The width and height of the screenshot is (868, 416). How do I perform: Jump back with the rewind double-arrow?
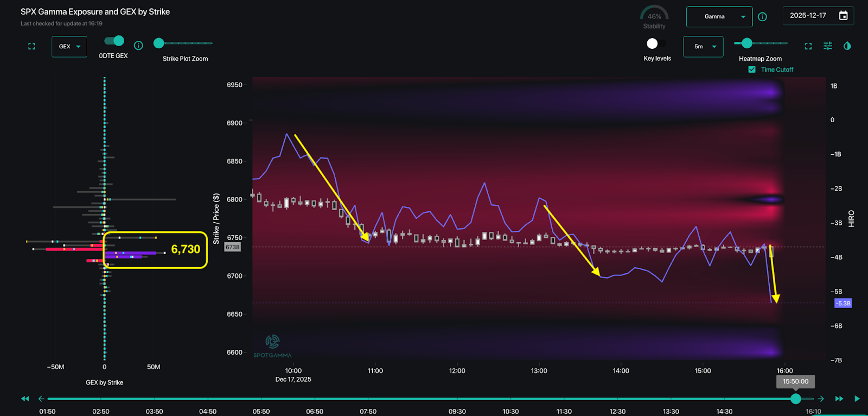click(x=25, y=399)
